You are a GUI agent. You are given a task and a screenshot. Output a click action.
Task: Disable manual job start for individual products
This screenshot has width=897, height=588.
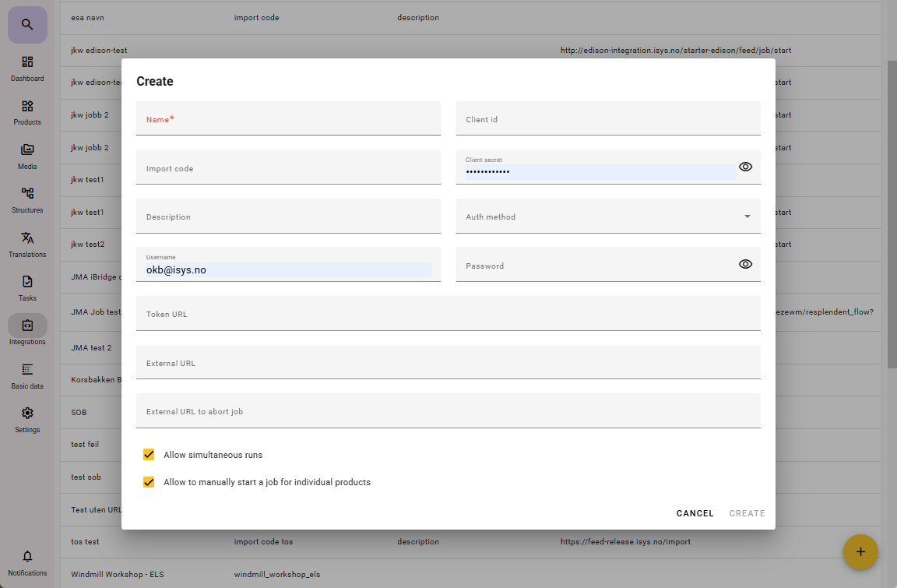(149, 482)
